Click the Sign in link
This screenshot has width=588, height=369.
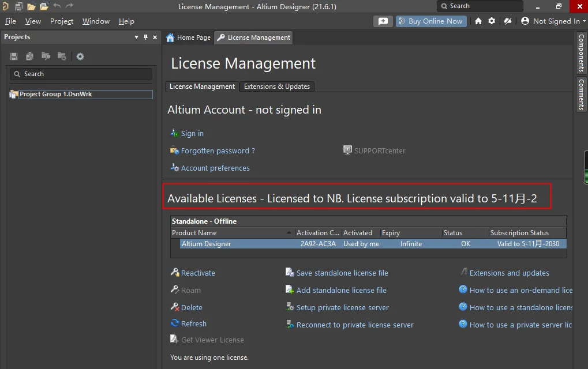click(x=192, y=134)
